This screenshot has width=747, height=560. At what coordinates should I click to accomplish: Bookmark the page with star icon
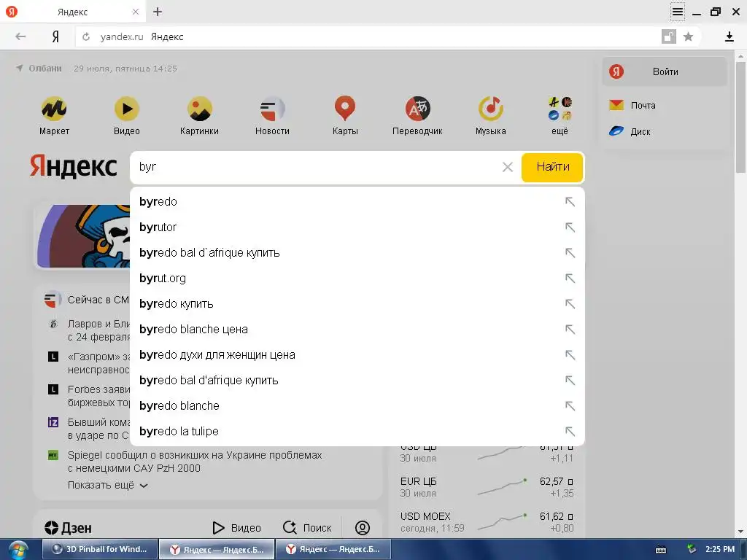pyautogui.click(x=688, y=36)
